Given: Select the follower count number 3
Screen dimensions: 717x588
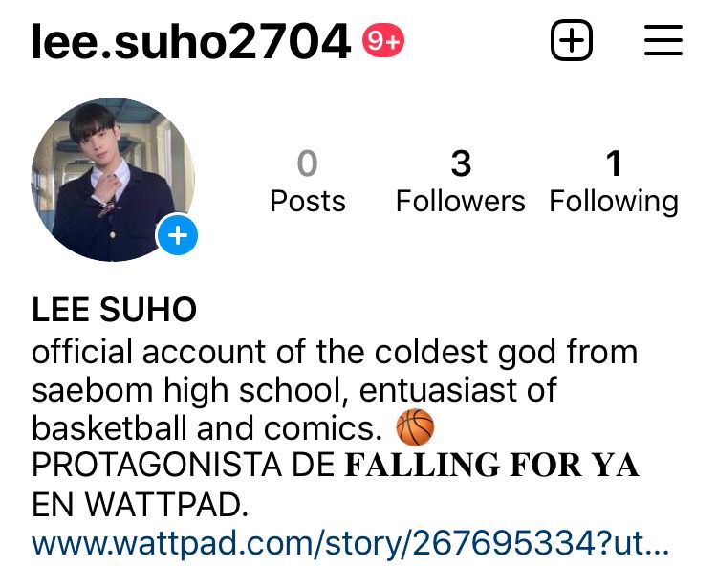Looking at the screenshot, I should [x=461, y=163].
